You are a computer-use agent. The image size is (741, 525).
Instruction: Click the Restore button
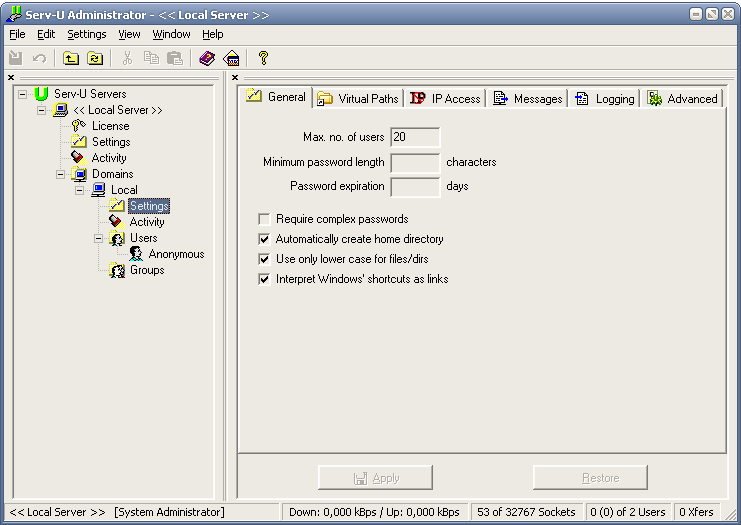(x=590, y=478)
